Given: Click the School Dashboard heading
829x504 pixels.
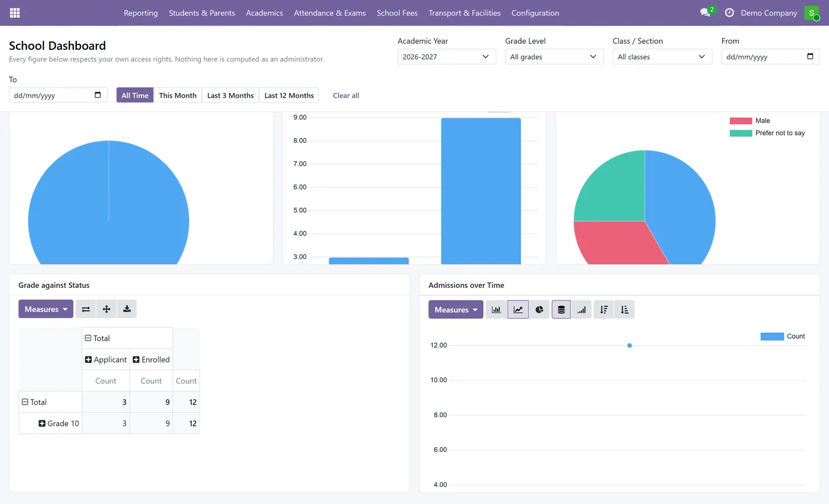Looking at the screenshot, I should pos(57,46).
